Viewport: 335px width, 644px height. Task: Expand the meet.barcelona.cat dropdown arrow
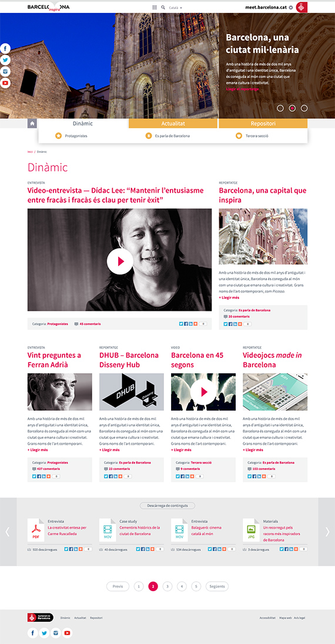click(290, 8)
